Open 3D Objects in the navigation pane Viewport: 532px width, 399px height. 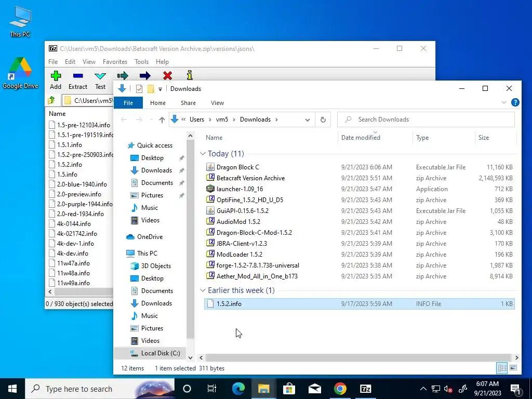pos(156,266)
